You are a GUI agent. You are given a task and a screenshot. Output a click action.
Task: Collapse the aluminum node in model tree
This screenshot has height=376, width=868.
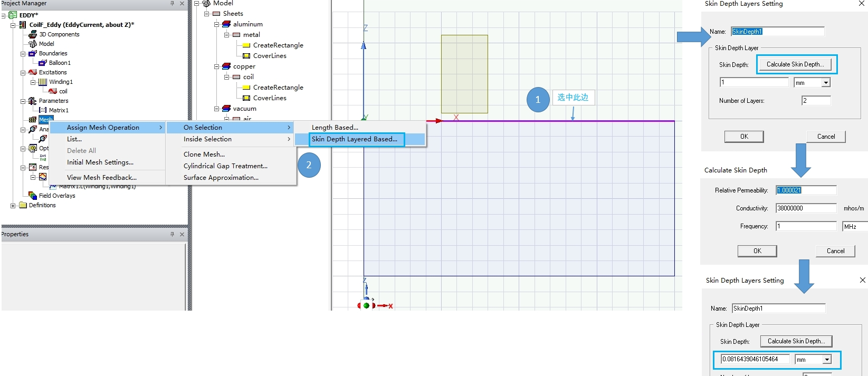216,24
